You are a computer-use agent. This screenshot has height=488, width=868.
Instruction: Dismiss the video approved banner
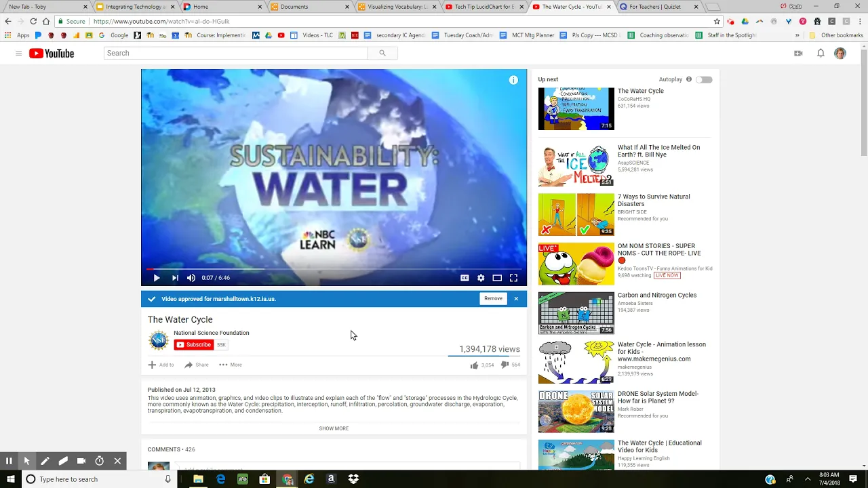pyautogui.click(x=516, y=298)
